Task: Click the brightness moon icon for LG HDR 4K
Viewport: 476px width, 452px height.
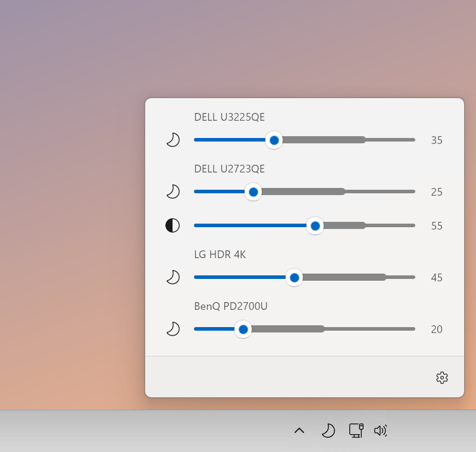Action: [x=173, y=277]
